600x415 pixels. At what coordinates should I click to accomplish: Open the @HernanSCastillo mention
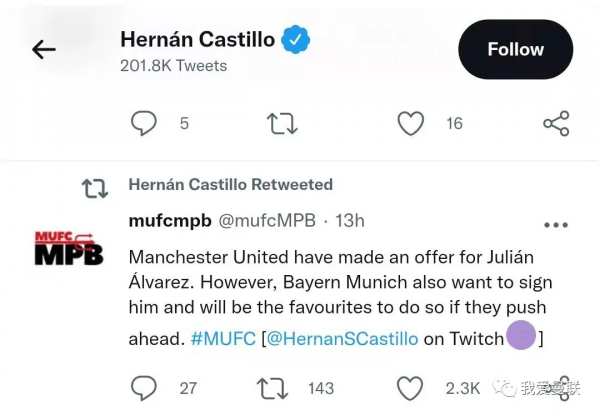[342, 339]
